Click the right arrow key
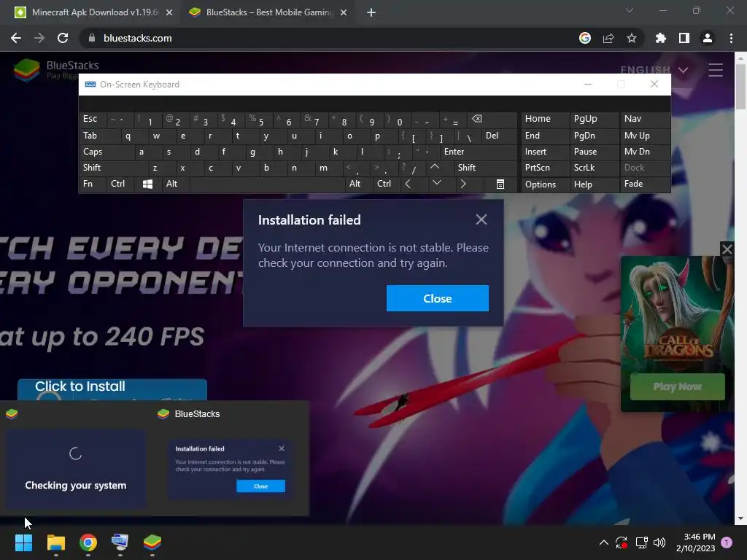747x560 pixels. (x=463, y=184)
